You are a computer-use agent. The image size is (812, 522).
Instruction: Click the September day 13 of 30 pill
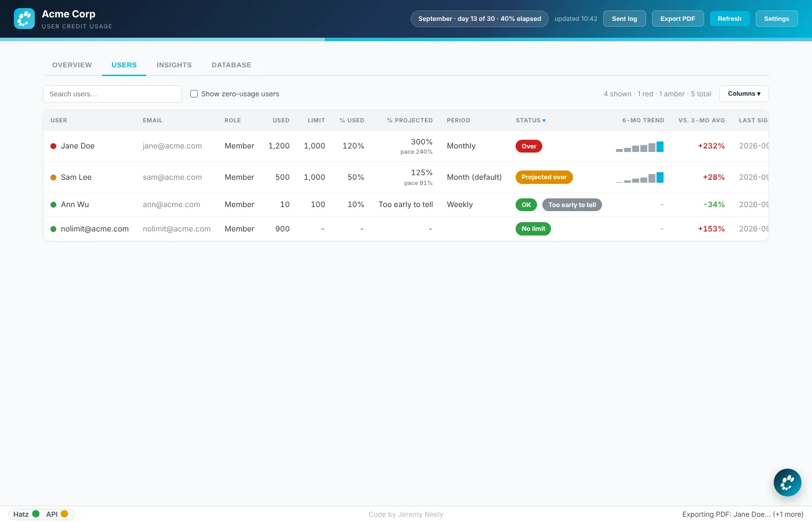pos(480,19)
